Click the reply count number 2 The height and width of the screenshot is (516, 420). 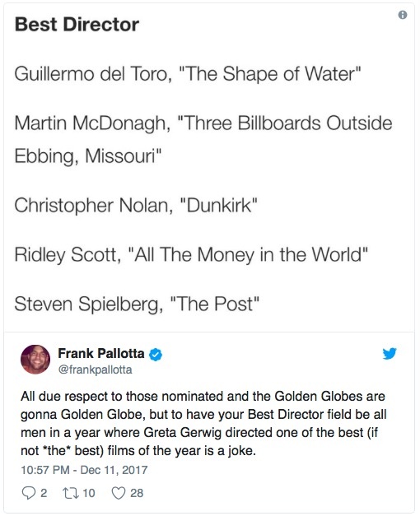click(44, 493)
